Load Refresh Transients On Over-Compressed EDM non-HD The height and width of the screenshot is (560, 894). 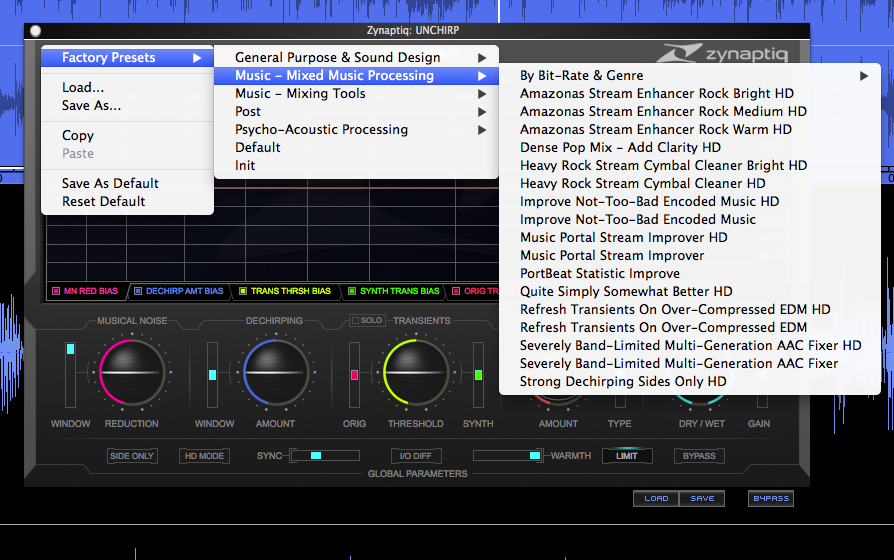(x=690, y=328)
